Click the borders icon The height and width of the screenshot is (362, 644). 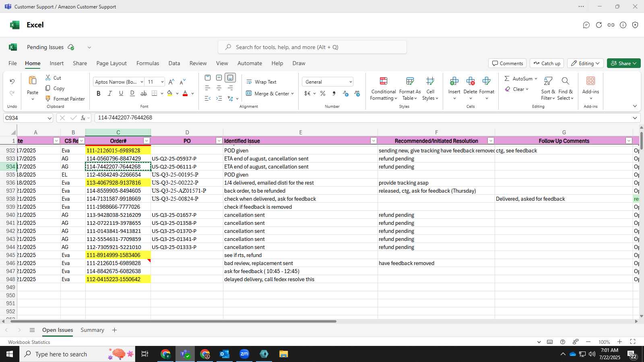155,93
